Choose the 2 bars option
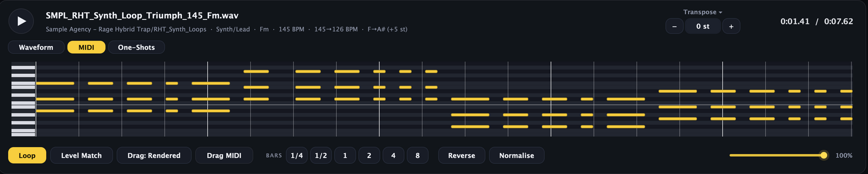The width and height of the screenshot is (868, 174). click(x=369, y=155)
